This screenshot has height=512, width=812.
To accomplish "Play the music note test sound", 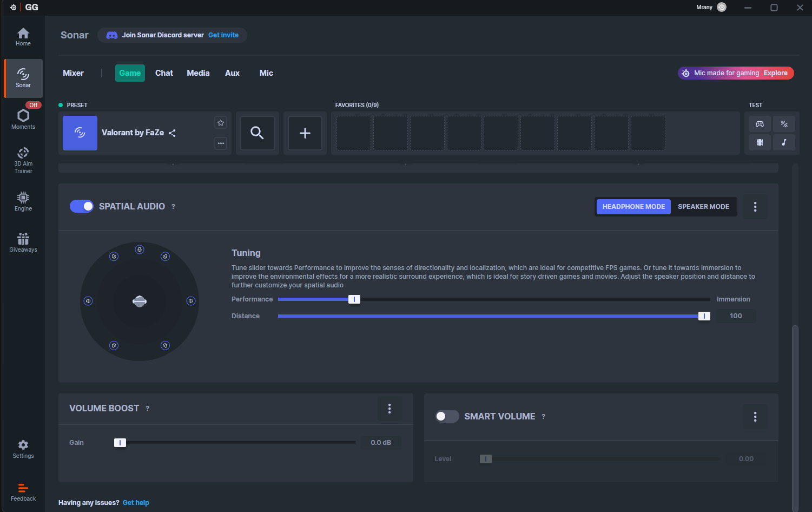I will pyautogui.click(x=784, y=142).
